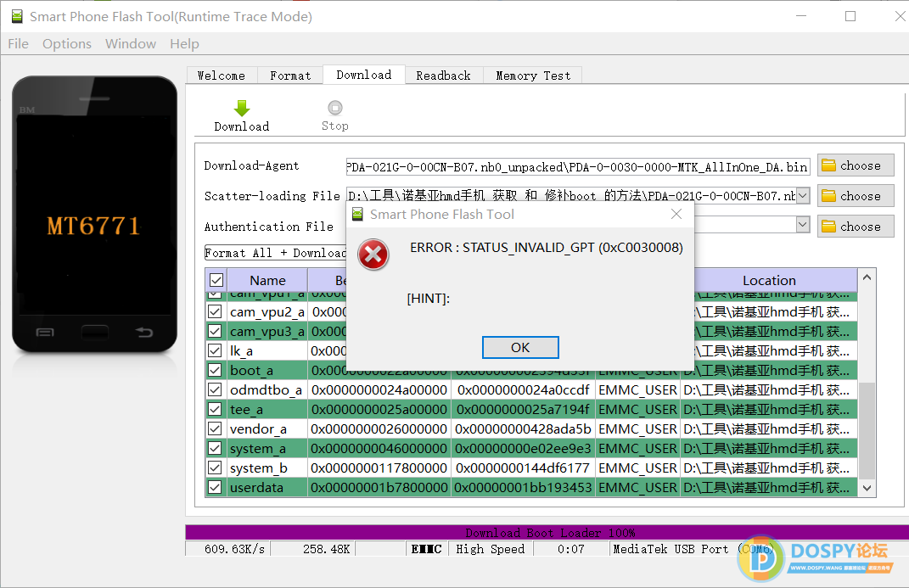Select the userdata partition name cell

pyautogui.click(x=267, y=487)
